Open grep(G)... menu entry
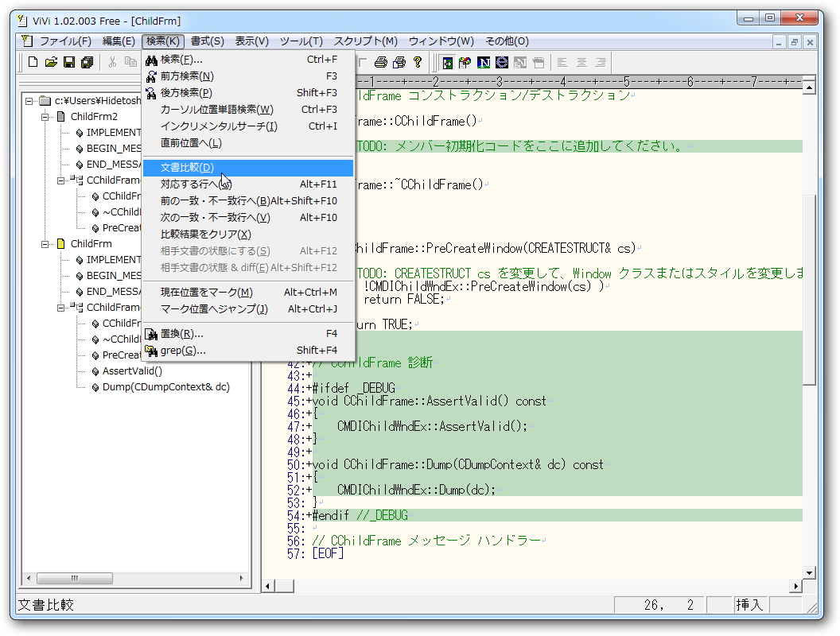The width and height of the screenshot is (840, 636). click(248, 350)
